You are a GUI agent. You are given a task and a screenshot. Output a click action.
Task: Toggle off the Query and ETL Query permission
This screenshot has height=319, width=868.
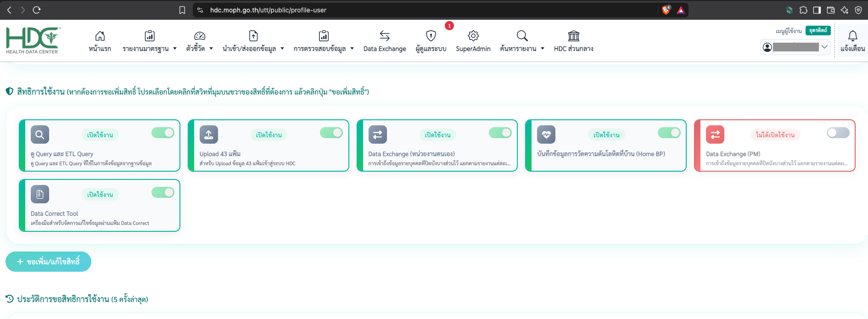[x=163, y=133]
